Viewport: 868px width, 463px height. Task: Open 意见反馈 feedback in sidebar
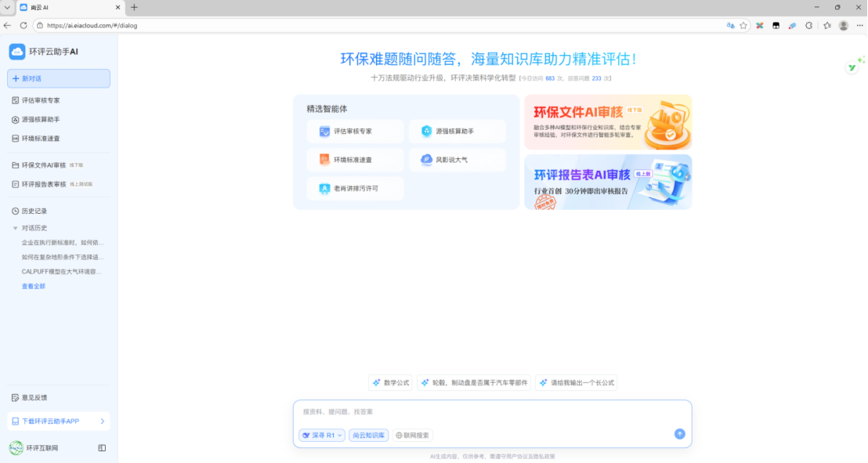34,398
